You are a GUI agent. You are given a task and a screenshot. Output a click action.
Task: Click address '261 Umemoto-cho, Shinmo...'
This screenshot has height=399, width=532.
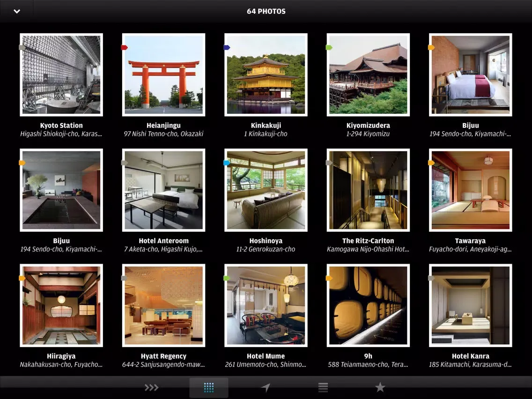tap(266, 364)
